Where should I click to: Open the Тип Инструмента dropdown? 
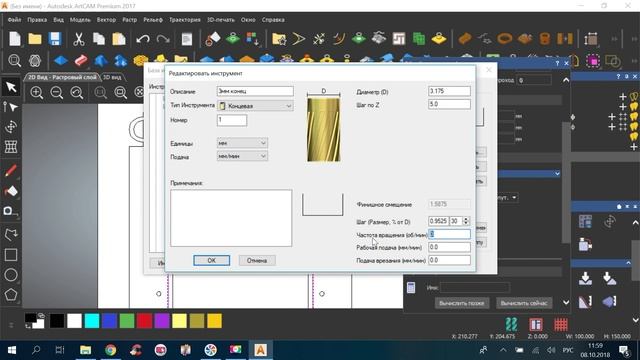pyautogui.click(x=255, y=106)
